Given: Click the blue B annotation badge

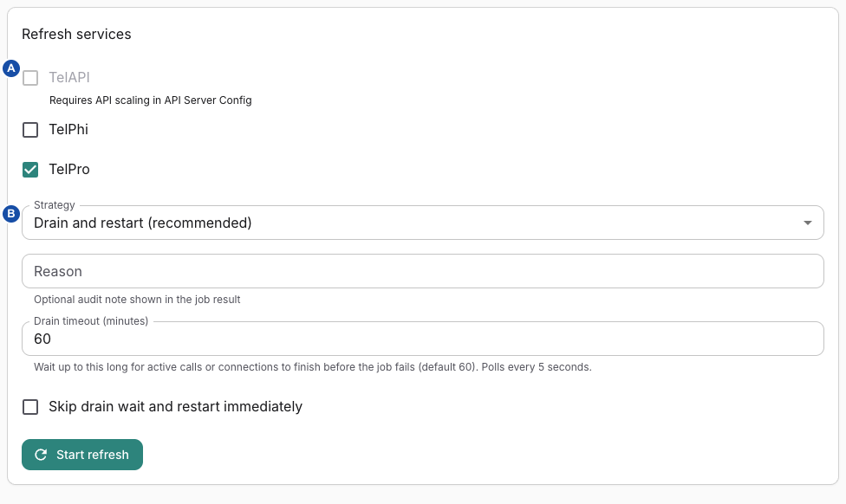Looking at the screenshot, I should pos(11,213).
